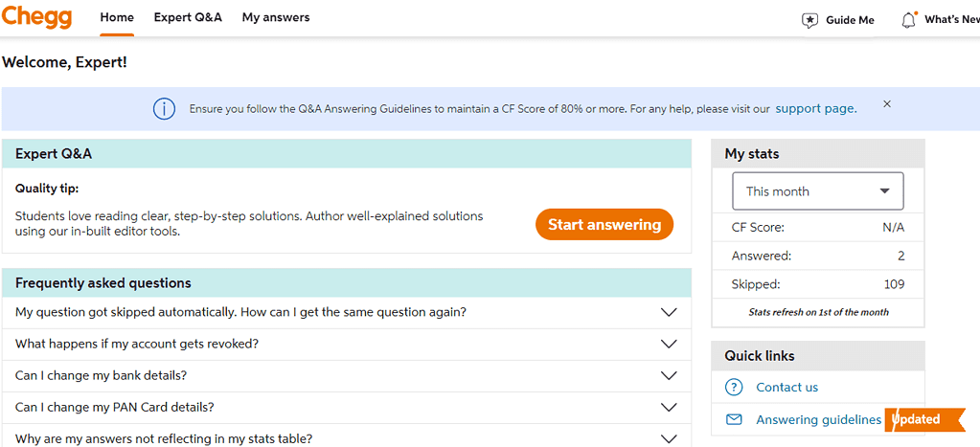Open the What's New bell icon
Screen dimensions: 980x447
(909, 19)
